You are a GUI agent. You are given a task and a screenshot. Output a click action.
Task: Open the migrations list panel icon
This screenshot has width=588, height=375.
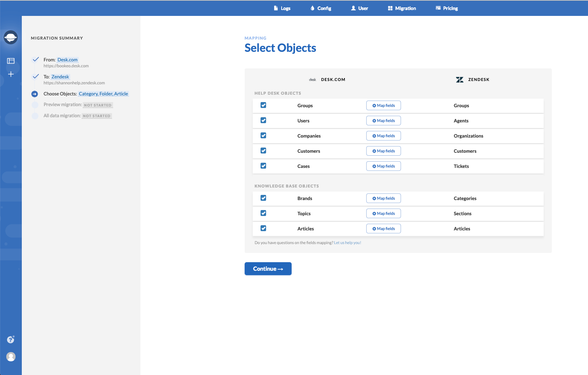pos(11,61)
